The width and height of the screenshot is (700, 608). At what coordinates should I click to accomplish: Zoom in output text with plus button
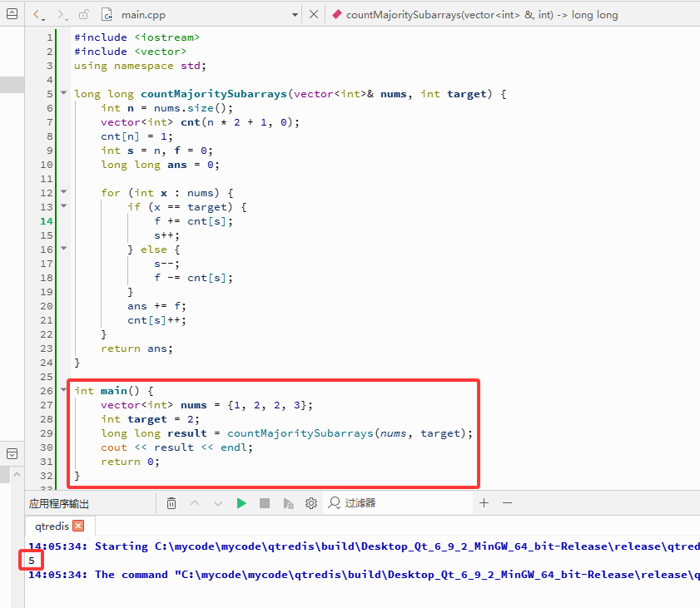tap(484, 503)
